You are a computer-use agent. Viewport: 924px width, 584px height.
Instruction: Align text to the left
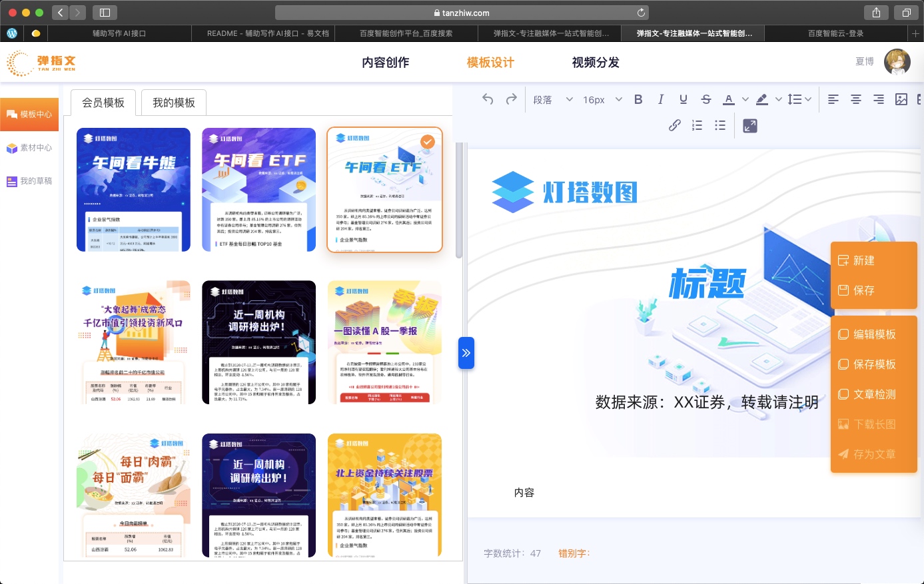coord(833,99)
